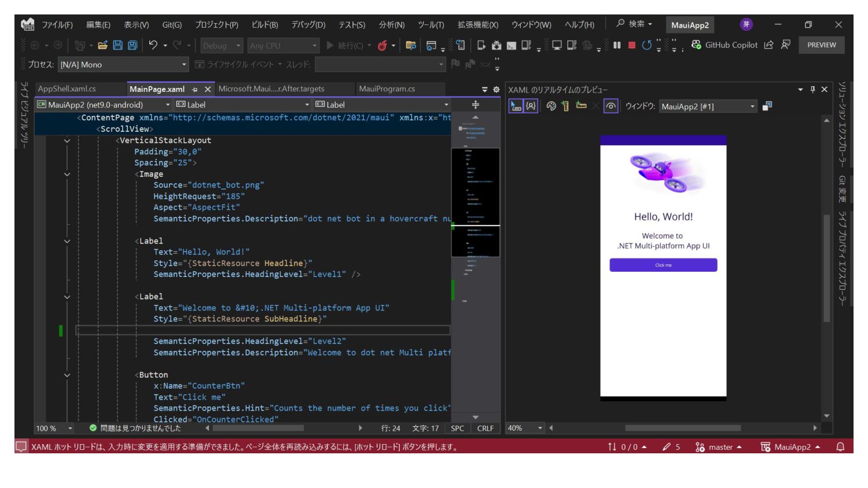
Task: Click the color palette icon in XAML preview toolbar
Action: tap(551, 106)
